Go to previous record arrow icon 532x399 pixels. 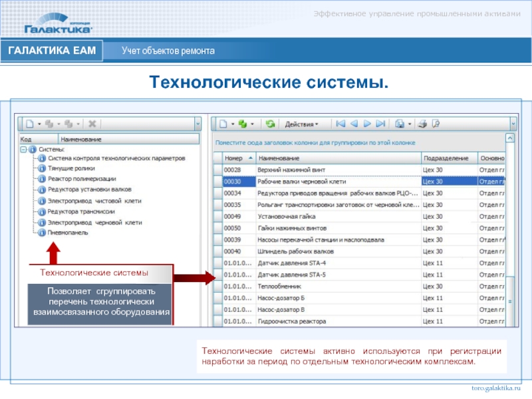(354, 124)
